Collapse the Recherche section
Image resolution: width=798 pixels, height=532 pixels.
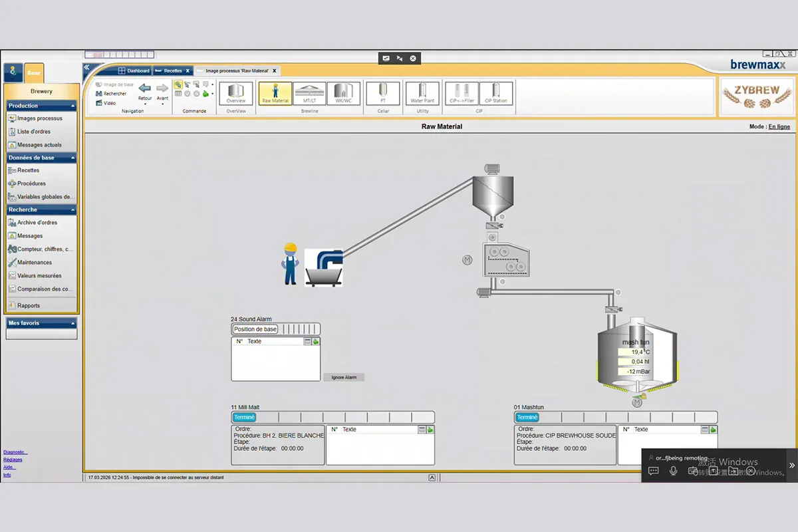(x=72, y=209)
